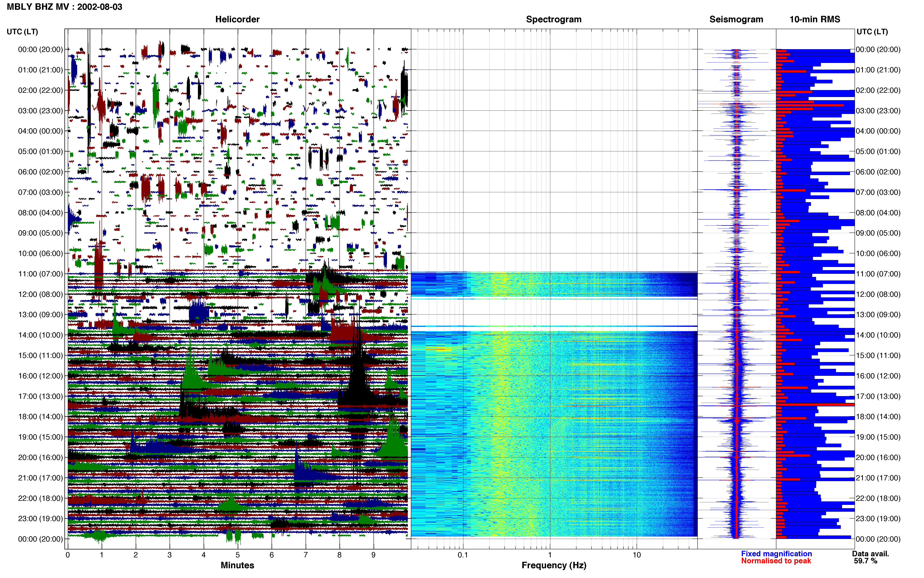The width and height of the screenshot is (924, 578).
Task: Click the left '21:00 (17:00)' time label
Action: click(41, 478)
